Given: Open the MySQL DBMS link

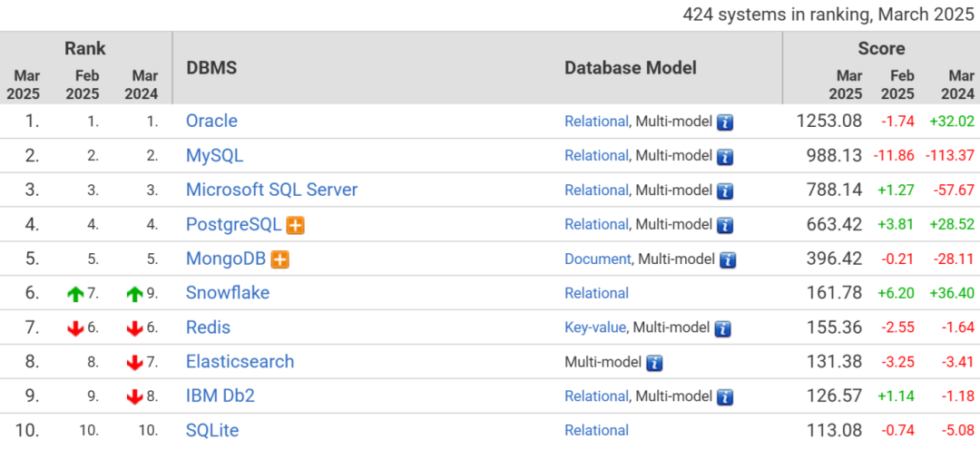Looking at the screenshot, I should click(x=214, y=155).
